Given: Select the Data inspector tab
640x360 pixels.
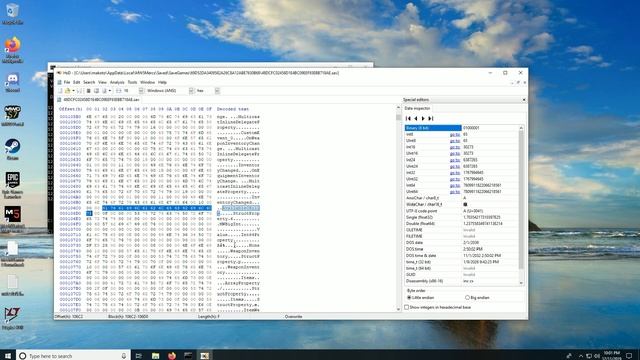Looking at the screenshot, I should (x=417, y=109).
